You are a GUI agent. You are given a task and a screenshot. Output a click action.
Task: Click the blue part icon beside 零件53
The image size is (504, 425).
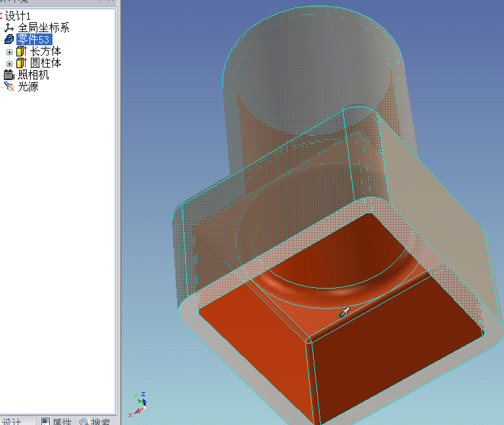coord(9,39)
